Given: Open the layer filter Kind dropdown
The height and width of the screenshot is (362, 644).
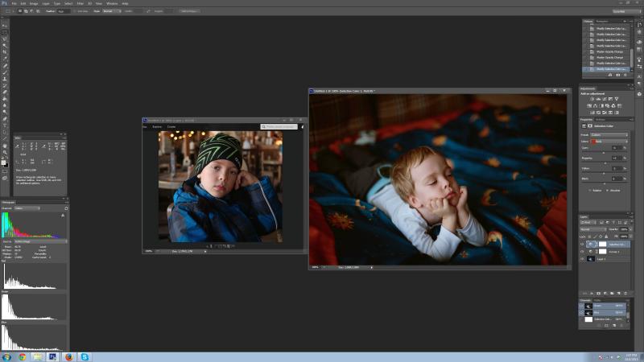Looking at the screenshot, I should 588,223.
